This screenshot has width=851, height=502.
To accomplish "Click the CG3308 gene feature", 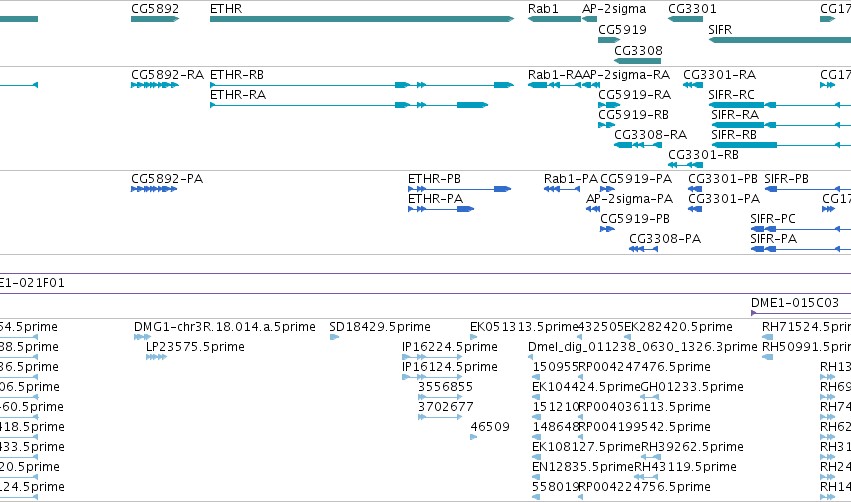I will [x=638, y=61].
